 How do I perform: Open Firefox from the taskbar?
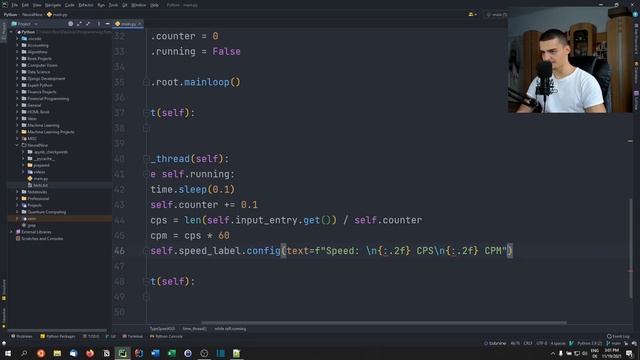click(x=90, y=353)
